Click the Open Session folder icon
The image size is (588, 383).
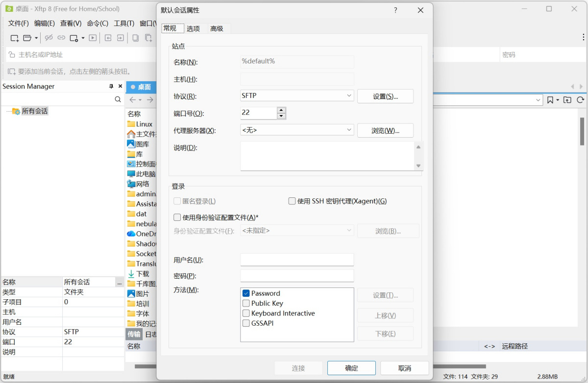[x=27, y=38]
